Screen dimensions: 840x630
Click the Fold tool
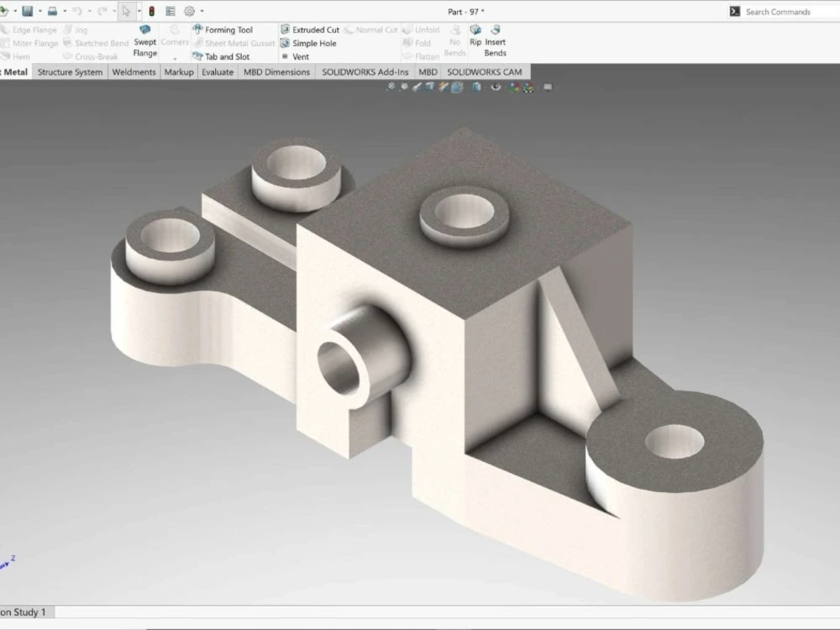(x=417, y=43)
